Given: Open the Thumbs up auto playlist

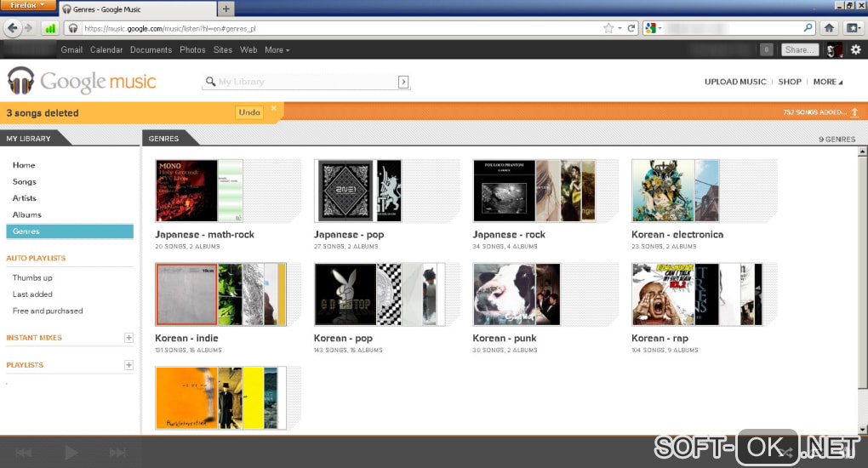Looking at the screenshot, I should (x=32, y=278).
